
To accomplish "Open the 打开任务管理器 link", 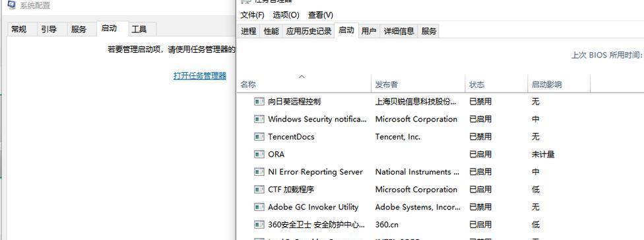I will pos(200,76).
